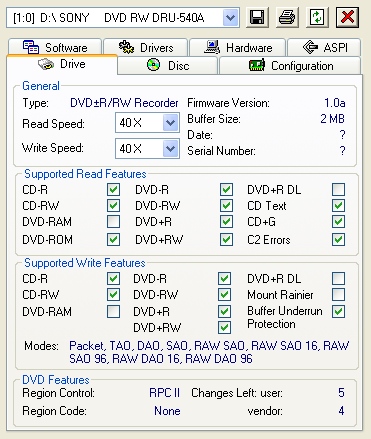Toggle CD-R checkbox under Read Features
Image resolution: width=371 pixels, height=439 pixels.
tap(113, 190)
